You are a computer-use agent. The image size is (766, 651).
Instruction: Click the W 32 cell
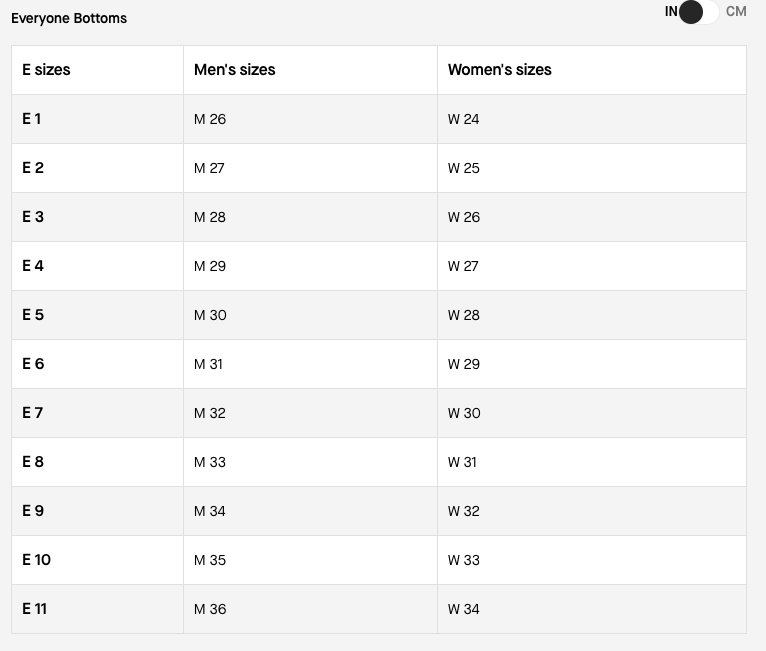coord(463,511)
